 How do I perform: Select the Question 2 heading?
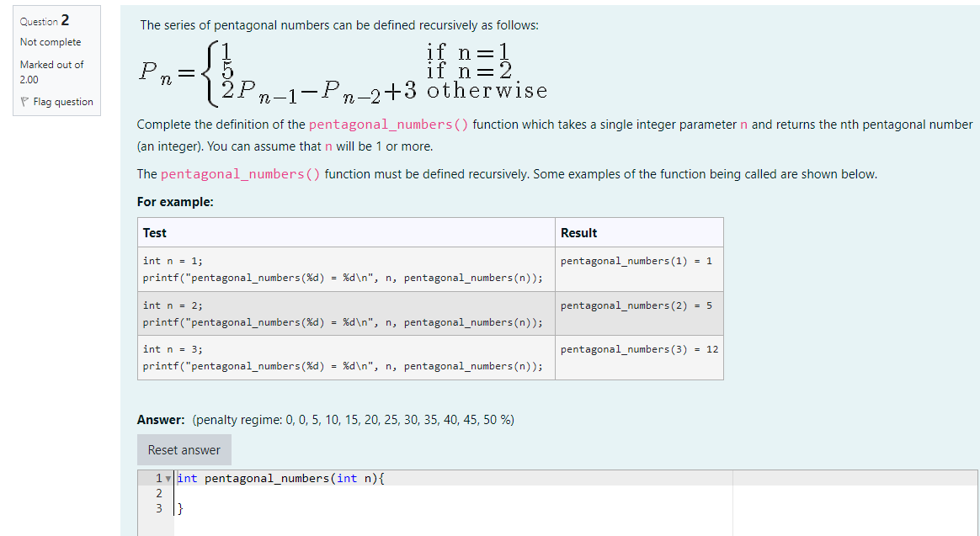(x=44, y=20)
